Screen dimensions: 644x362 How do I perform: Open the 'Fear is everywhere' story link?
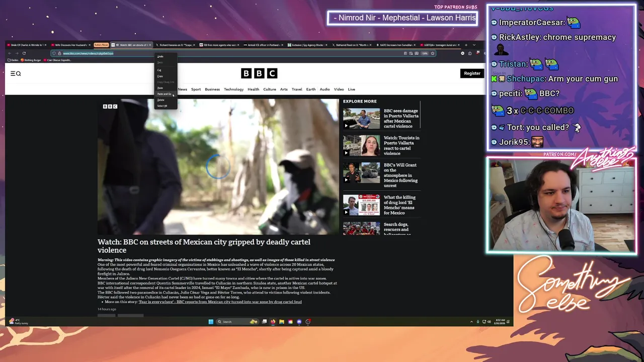[220, 302]
